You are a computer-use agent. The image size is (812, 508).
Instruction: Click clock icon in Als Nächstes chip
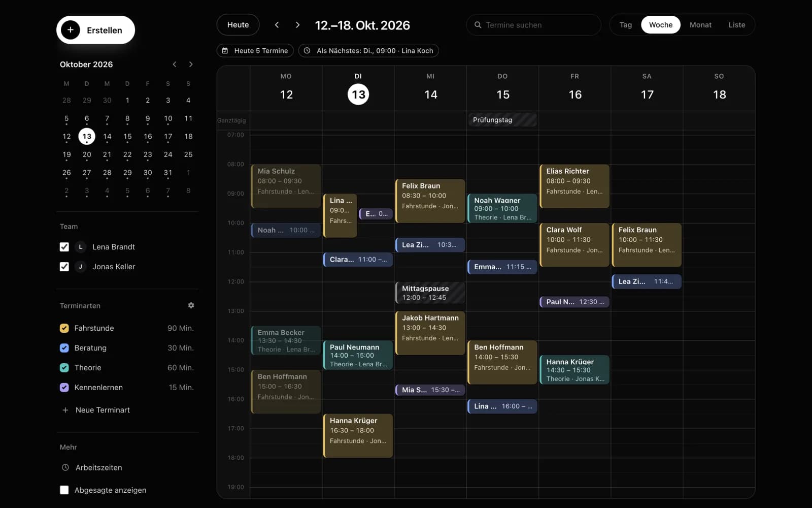tap(307, 51)
